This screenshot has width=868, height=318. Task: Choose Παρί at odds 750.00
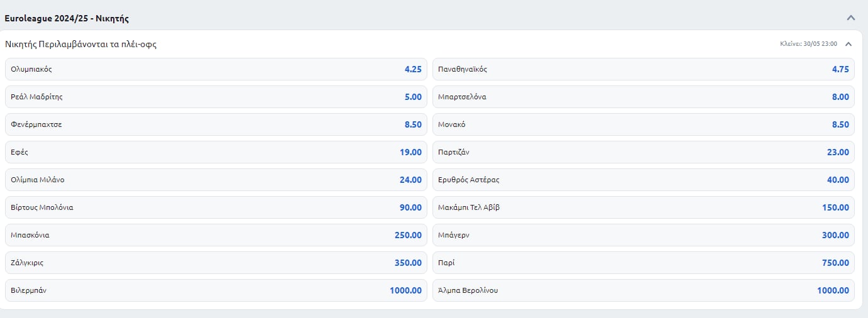click(643, 263)
